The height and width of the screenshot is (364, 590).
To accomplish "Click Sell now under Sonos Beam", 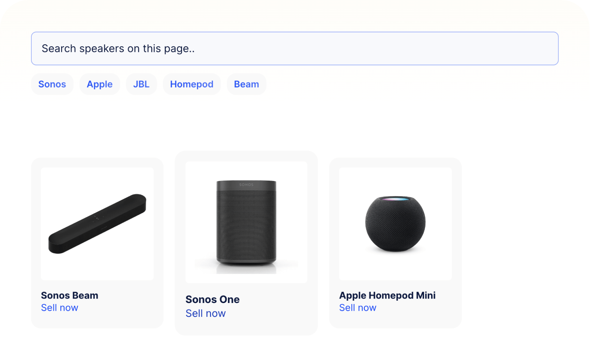I will pyautogui.click(x=59, y=307).
